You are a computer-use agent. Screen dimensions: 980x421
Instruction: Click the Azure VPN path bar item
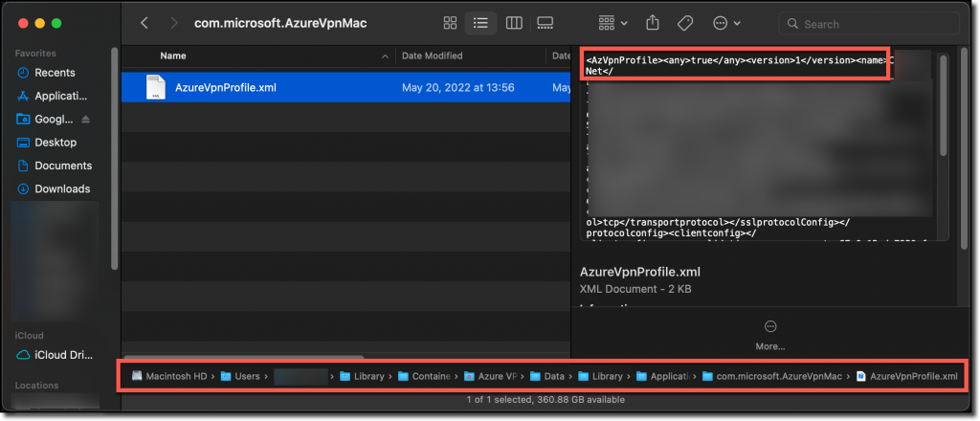tap(490, 376)
